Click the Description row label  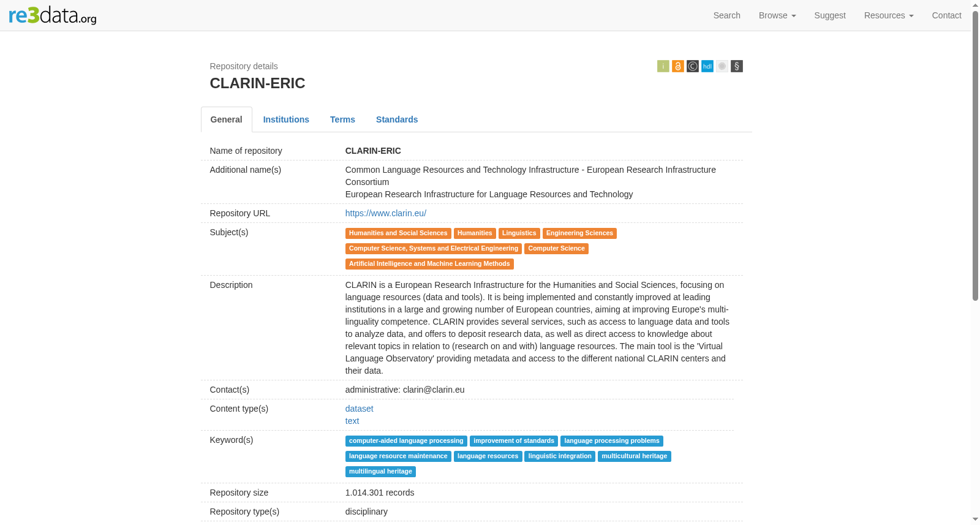(231, 285)
